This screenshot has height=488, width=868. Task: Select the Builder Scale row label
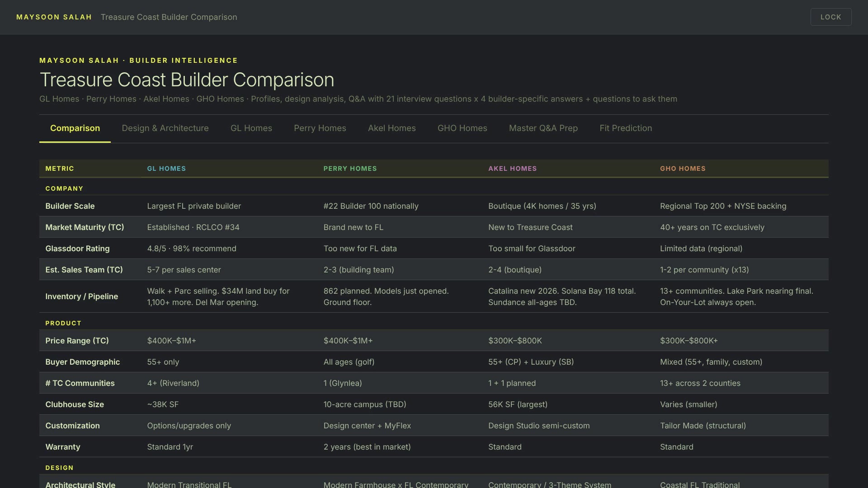pos(70,206)
